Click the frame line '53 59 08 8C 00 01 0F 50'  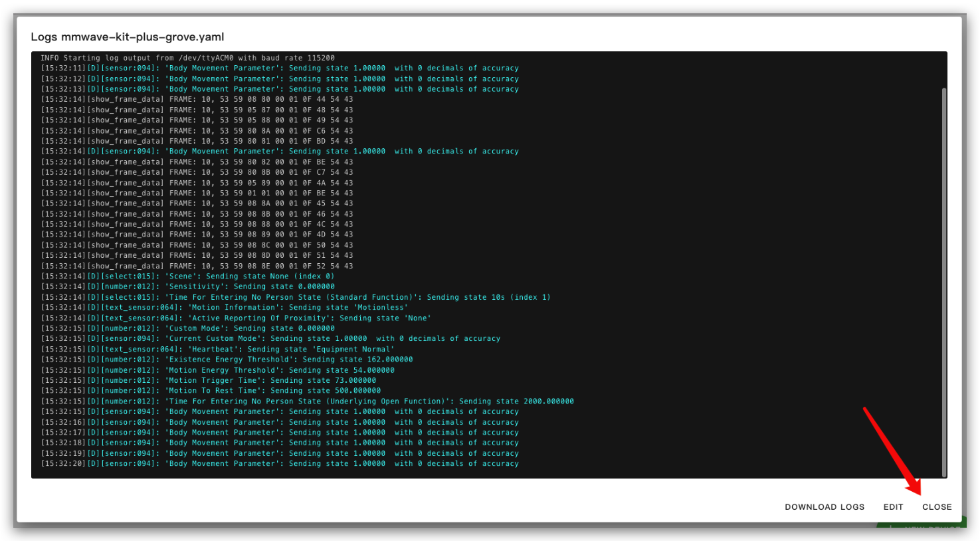click(197, 245)
